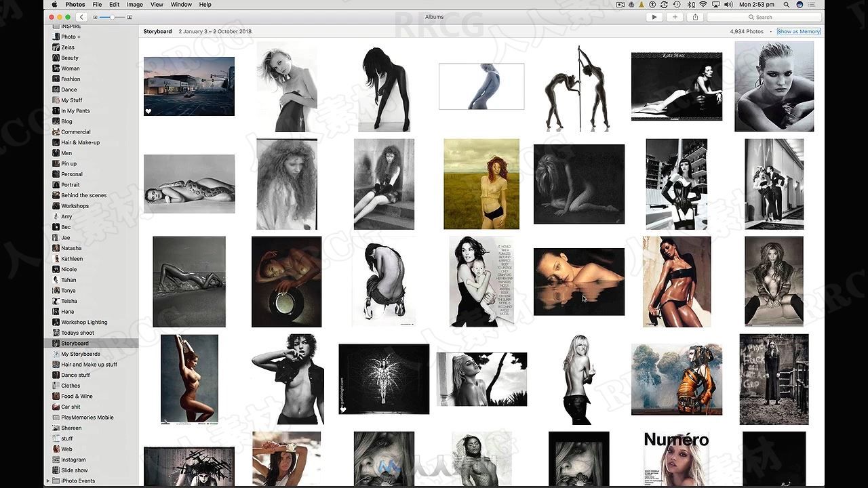The image size is (868, 488).
Task: Open the Image menu
Action: tap(135, 5)
